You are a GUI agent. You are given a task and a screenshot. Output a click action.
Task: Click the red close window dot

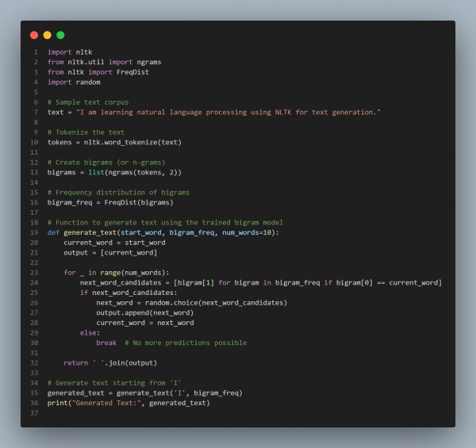(34, 35)
